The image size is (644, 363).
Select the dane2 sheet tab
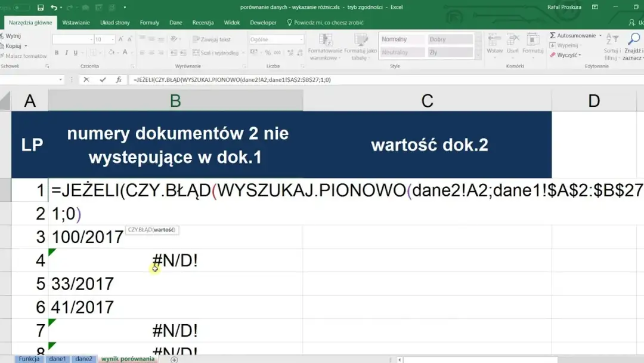pos(83,359)
